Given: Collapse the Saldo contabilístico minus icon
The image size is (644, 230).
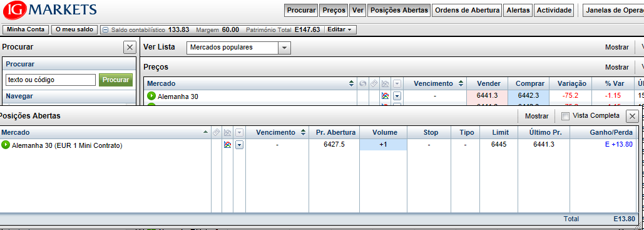Looking at the screenshot, I should coord(106,29).
